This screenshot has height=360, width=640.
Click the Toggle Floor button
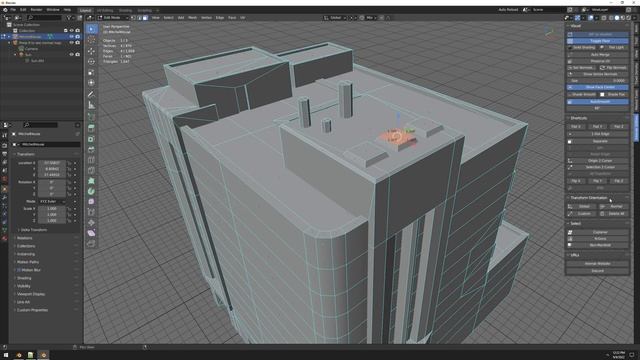point(598,41)
